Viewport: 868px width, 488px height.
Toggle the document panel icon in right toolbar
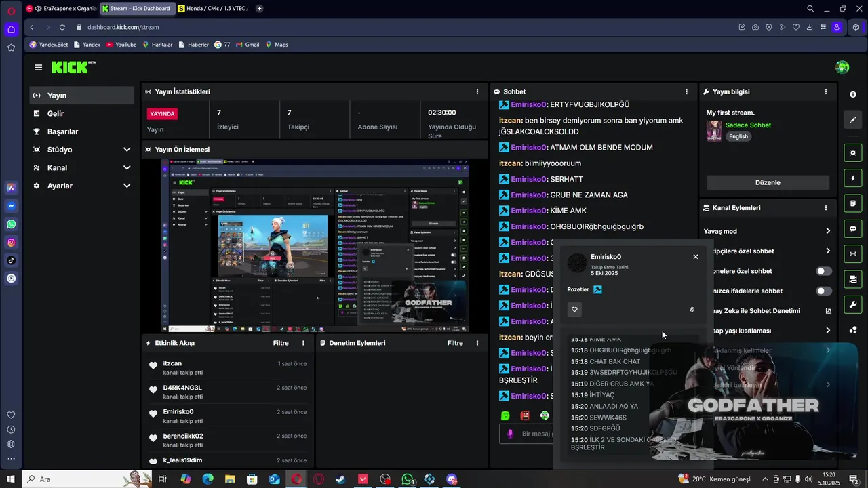[853, 203]
